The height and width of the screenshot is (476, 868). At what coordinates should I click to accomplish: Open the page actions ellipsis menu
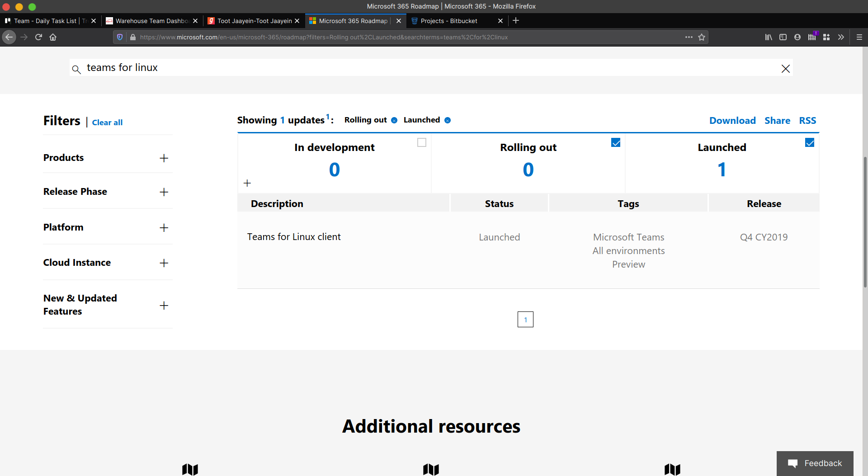[x=689, y=37]
